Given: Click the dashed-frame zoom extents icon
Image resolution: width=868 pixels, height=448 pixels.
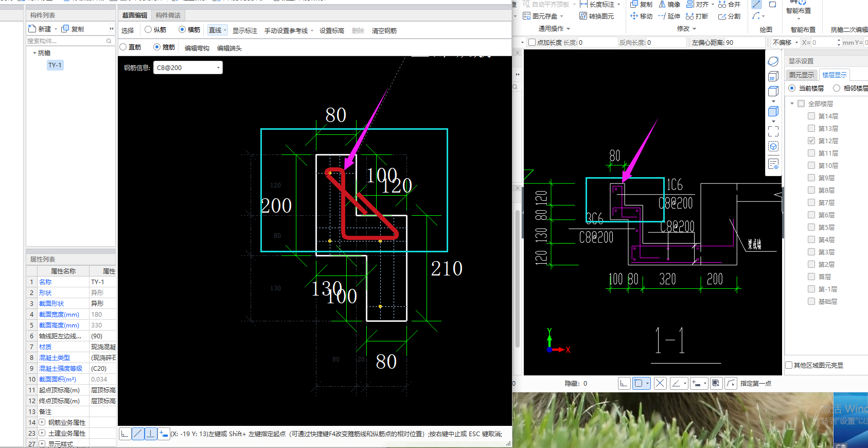Looking at the screenshot, I should [x=773, y=131].
